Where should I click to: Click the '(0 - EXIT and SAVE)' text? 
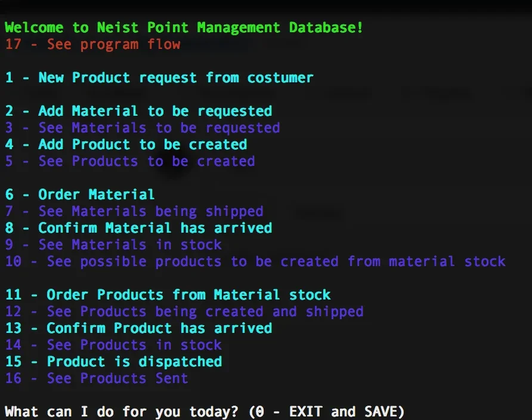tap(326, 412)
